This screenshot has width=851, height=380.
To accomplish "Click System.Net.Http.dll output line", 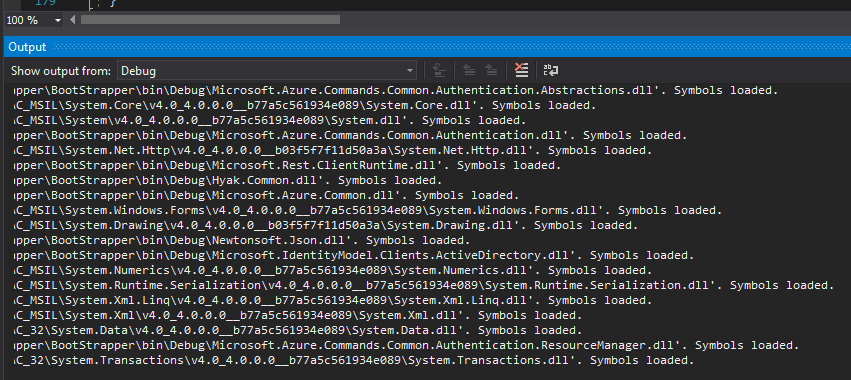I will click(x=332, y=150).
